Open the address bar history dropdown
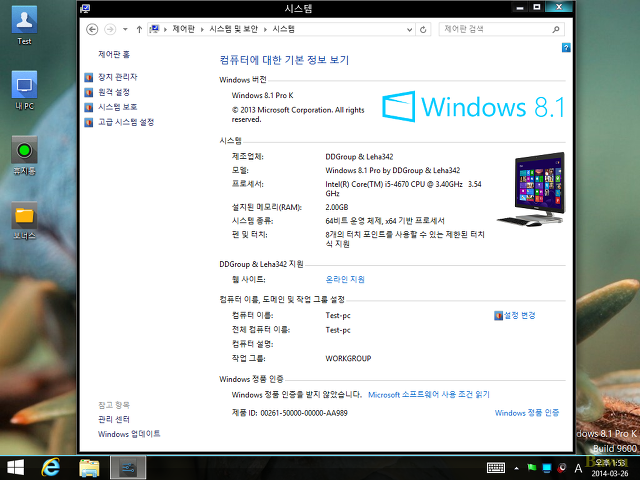 coord(409,29)
